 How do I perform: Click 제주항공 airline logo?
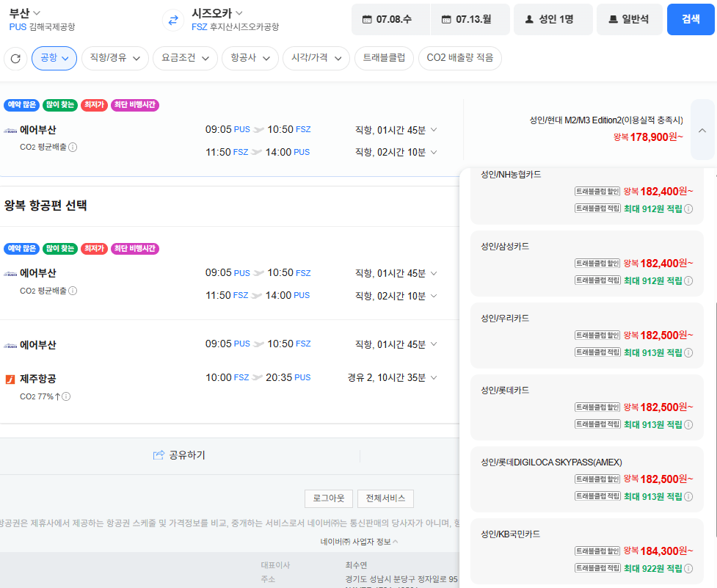point(10,379)
